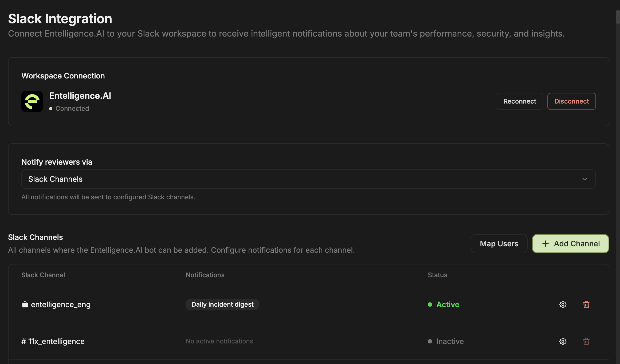Image resolution: width=620 pixels, height=364 pixels.
Task: Click the lock icon beside entelligence_eng
Action: click(x=25, y=304)
